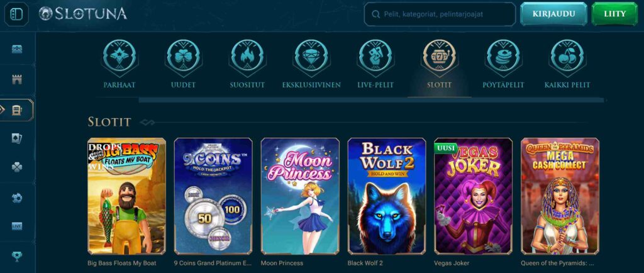Open Live-pelit cards category icon
Image resolution: width=644 pixels, height=273 pixels.
pyautogui.click(x=375, y=57)
